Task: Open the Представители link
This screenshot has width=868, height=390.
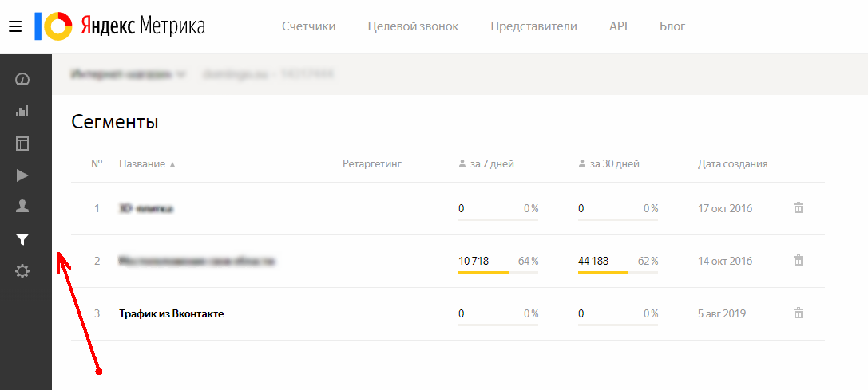Action: (533, 26)
